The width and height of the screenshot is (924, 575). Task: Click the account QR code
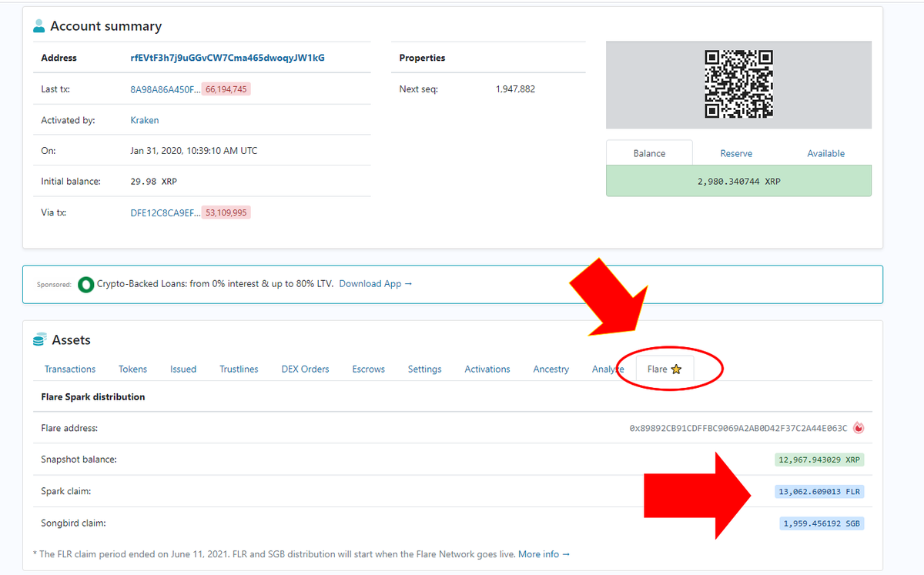coord(738,85)
